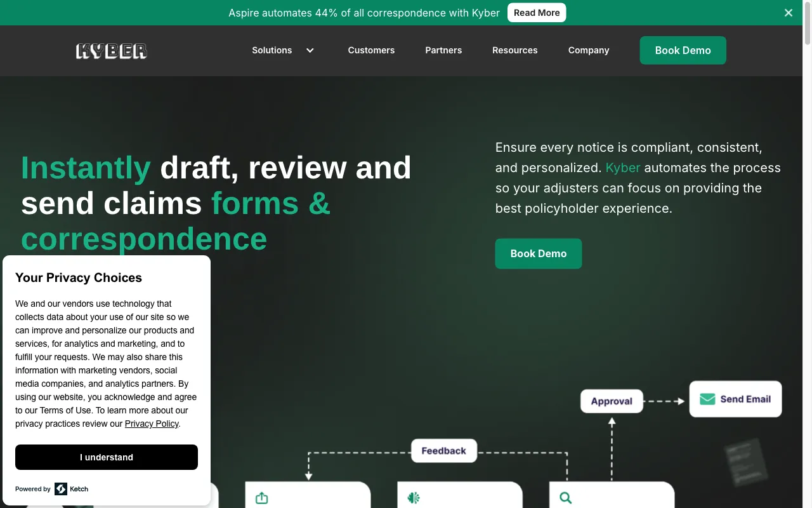
Task: Open the Privacy Policy link
Action: (x=152, y=424)
